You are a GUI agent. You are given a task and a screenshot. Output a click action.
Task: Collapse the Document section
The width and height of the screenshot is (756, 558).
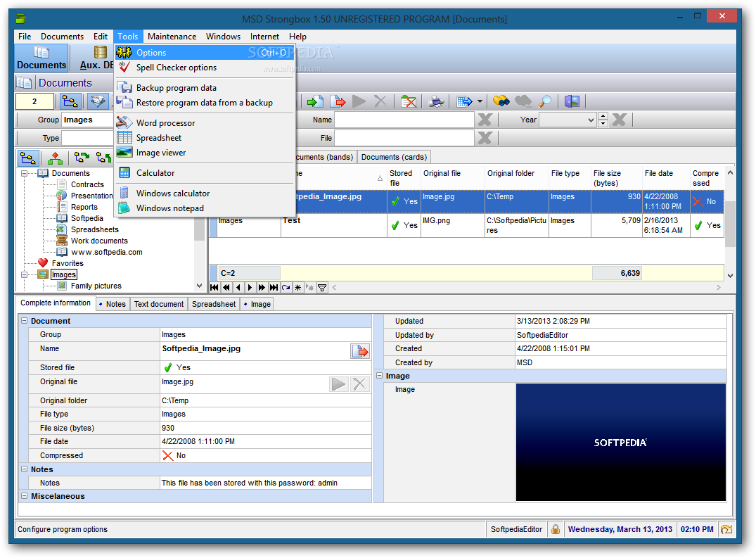(x=24, y=320)
